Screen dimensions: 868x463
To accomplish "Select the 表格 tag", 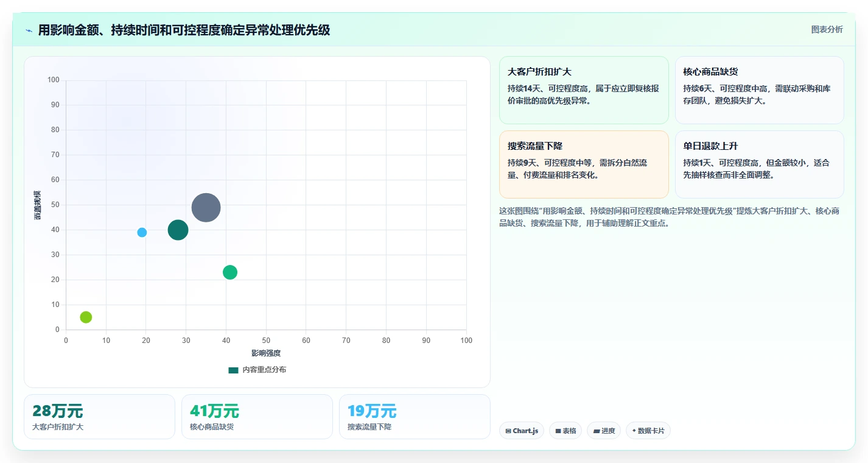I will click(565, 431).
